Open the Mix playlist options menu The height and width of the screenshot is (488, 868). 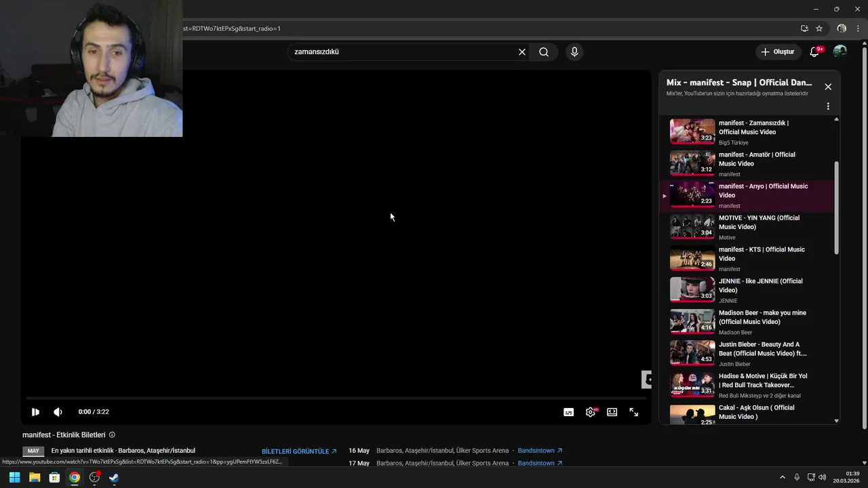pyautogui.click(x=828, y=106)
